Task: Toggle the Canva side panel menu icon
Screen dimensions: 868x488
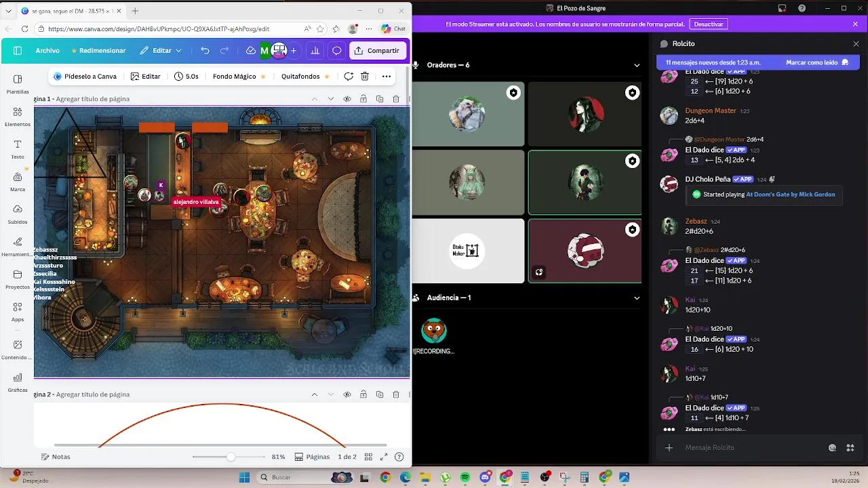Action: [x=18, y=51]
